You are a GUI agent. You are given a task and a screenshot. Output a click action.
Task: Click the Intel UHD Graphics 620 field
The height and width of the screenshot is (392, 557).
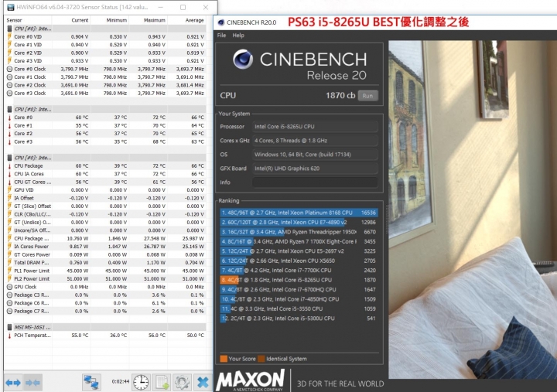(315, 169)
